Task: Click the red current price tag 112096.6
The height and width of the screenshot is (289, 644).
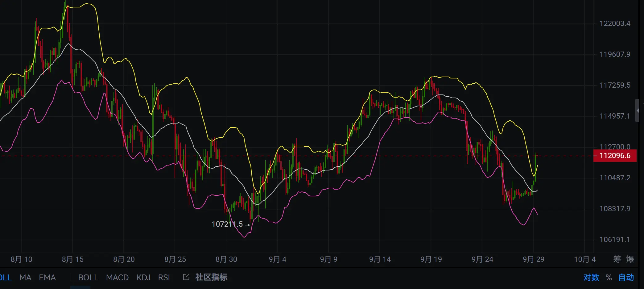Action: (615, 156)
